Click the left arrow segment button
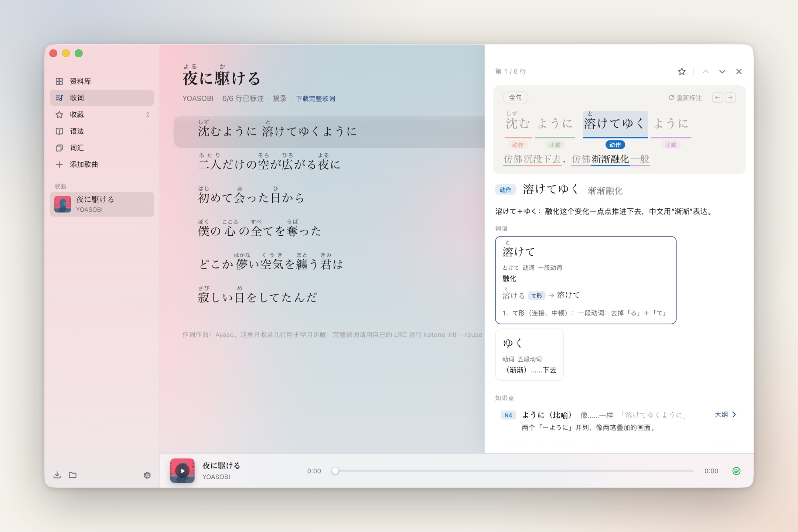798x532 pixels. point(717,98)
